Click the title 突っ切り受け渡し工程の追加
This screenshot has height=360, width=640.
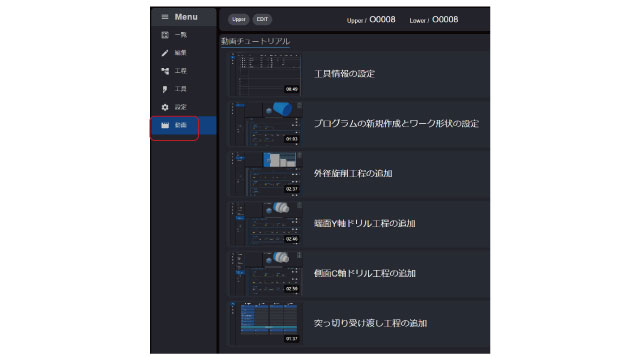coord(370,323)
